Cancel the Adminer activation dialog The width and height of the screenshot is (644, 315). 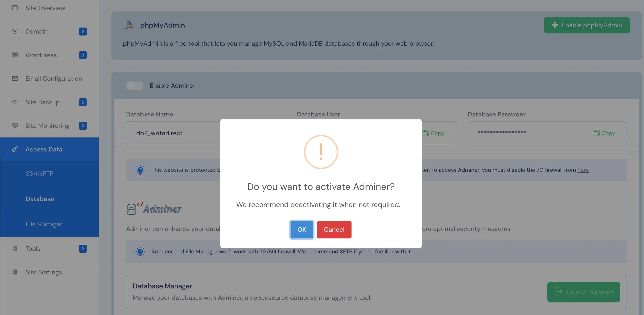334,229
